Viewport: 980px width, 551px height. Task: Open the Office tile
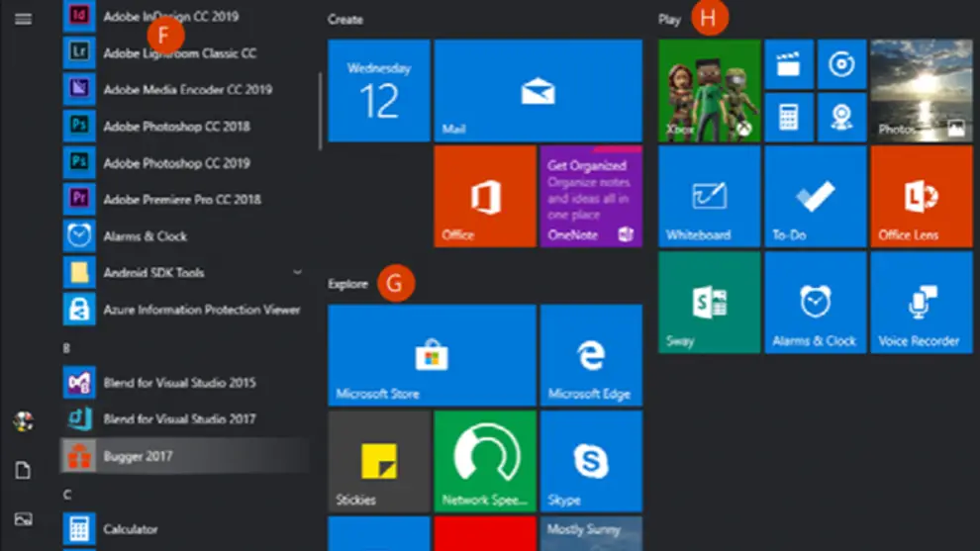(485, 197)
